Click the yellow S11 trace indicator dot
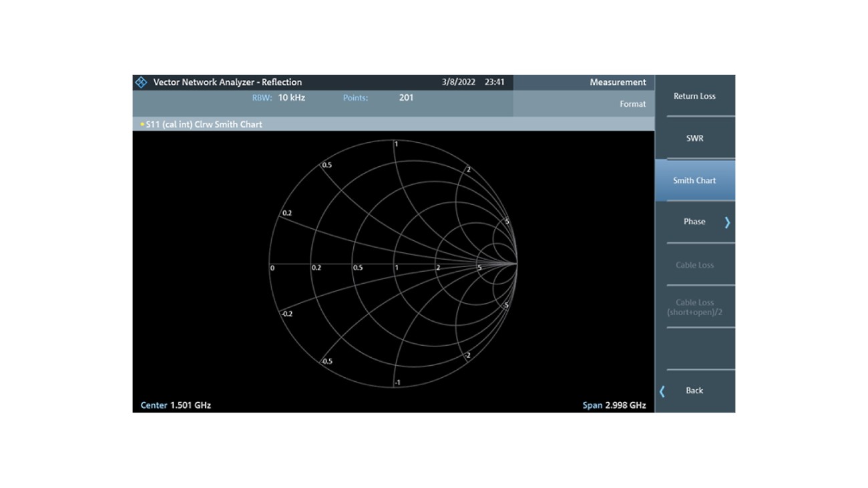Viewport: 868px width, 488px height. [140, 124]
